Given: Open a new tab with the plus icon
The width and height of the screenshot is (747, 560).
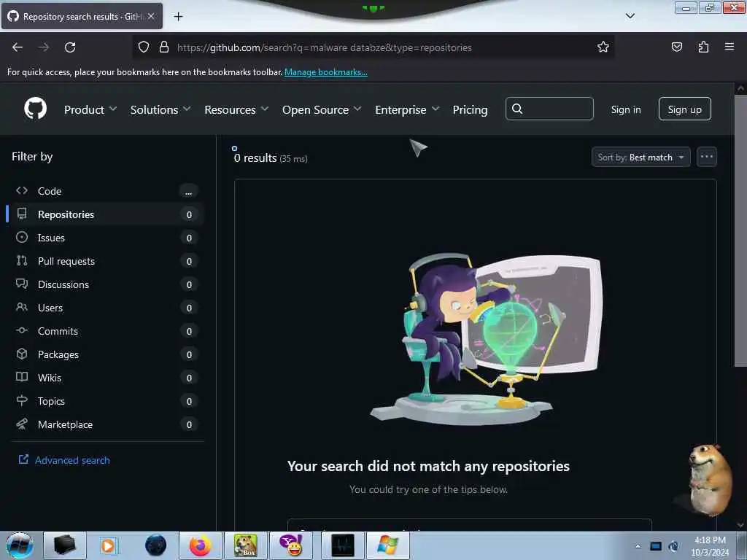Looking at the screenshot, I should point(178,17).
